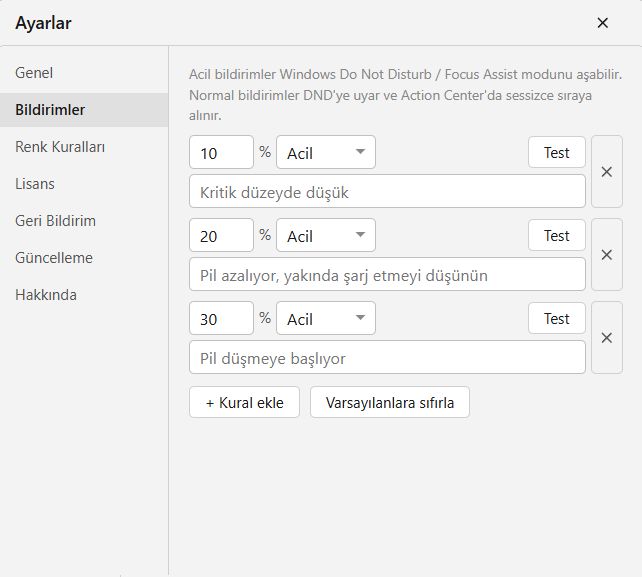Test the 10% notification rule
The image size is (642, 577).
(x=557, y=152)
